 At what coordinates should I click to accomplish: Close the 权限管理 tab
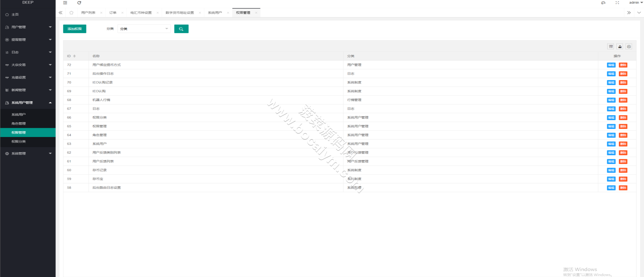coord(256,13)
